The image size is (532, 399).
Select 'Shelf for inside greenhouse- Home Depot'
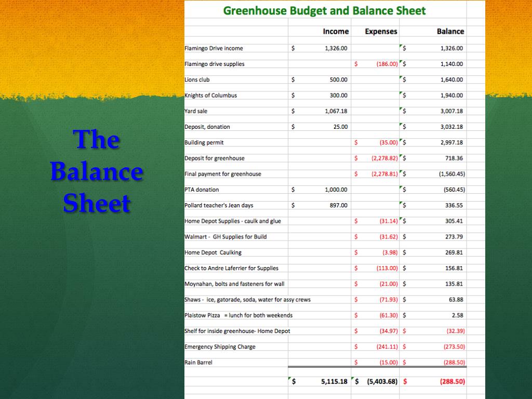tap(237, 331)
